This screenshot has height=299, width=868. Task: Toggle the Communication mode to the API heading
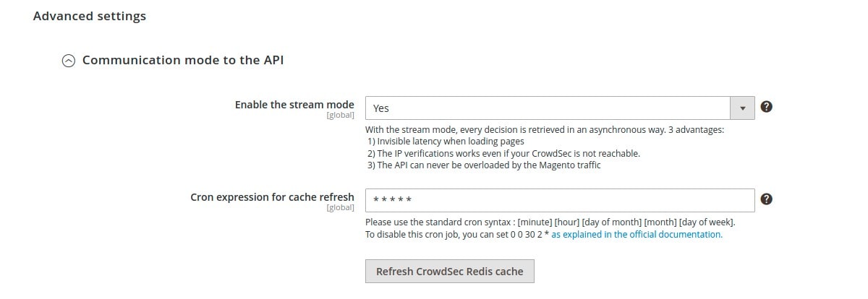(x=183, y=60)
